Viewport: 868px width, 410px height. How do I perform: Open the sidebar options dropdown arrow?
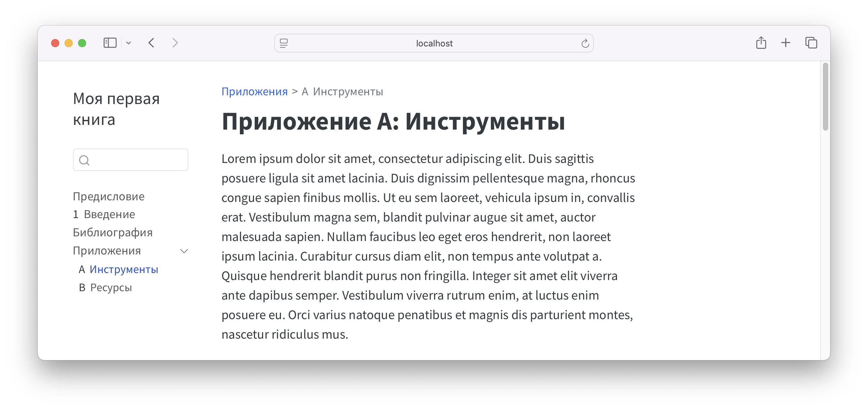coord(129,43)
